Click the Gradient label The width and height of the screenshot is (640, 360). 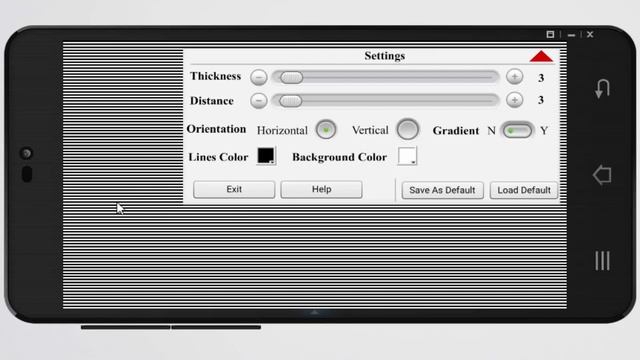point(456,131)
